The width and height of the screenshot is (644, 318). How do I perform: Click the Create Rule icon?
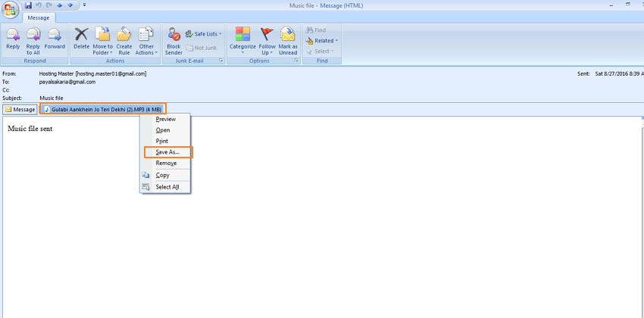tap(124, 39)
